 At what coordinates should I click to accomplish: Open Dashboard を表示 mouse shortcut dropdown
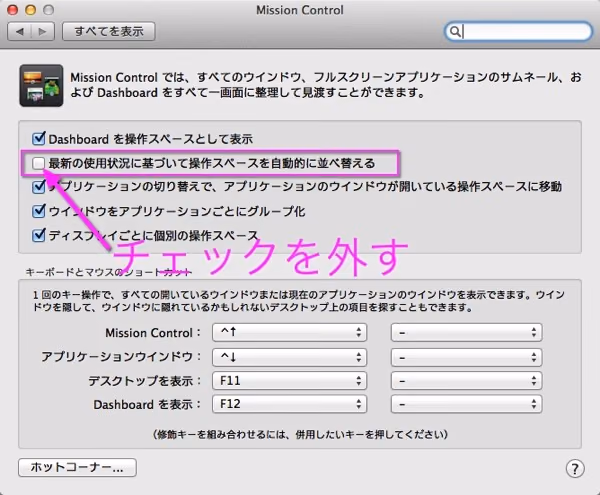pos(466,404)
